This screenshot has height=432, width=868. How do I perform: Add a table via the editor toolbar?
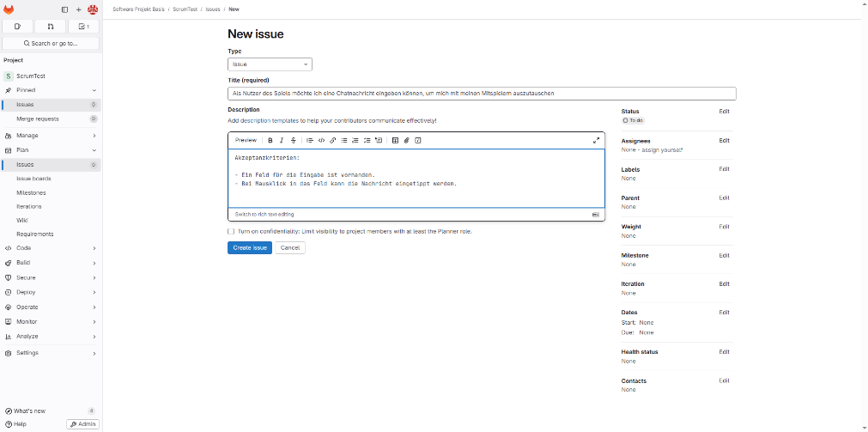click(x=395, y=140)
